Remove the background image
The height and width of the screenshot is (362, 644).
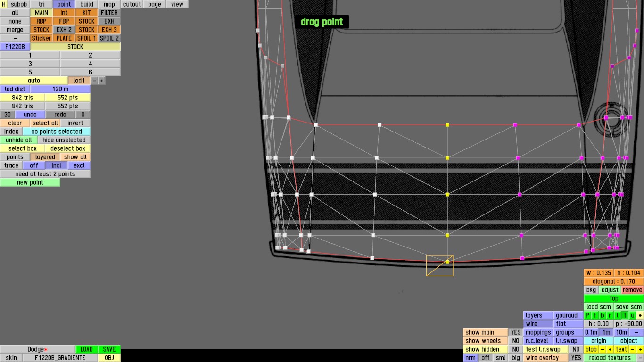tap(633, 290)
